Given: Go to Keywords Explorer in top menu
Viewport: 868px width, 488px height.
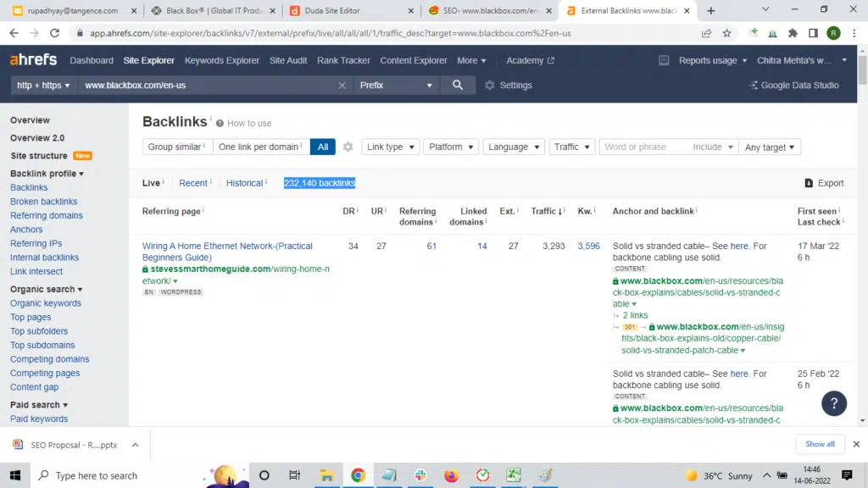Looking at the screenshot, I should (x=222, y=61).
